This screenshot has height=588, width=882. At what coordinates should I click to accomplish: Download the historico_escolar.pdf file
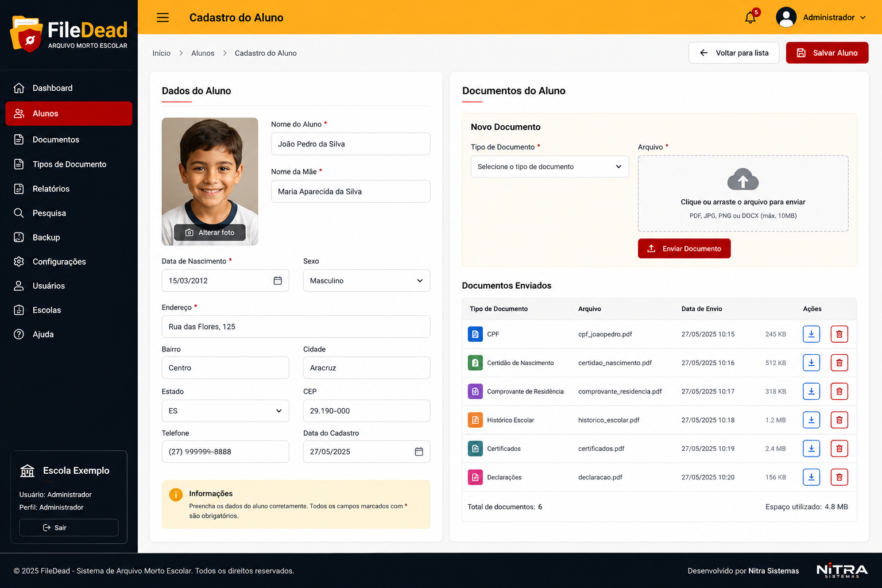click(x=811, y=420)
